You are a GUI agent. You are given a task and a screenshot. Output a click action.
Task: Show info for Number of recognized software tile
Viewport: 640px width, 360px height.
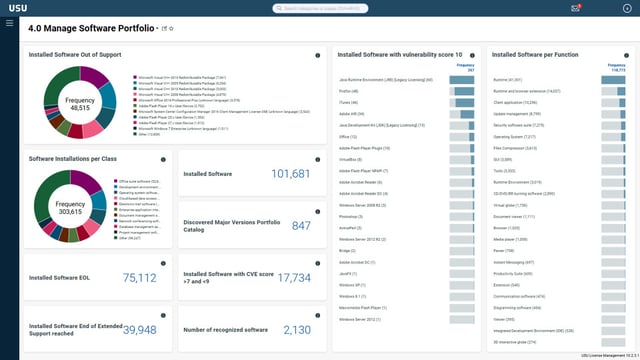coord(318,316)
